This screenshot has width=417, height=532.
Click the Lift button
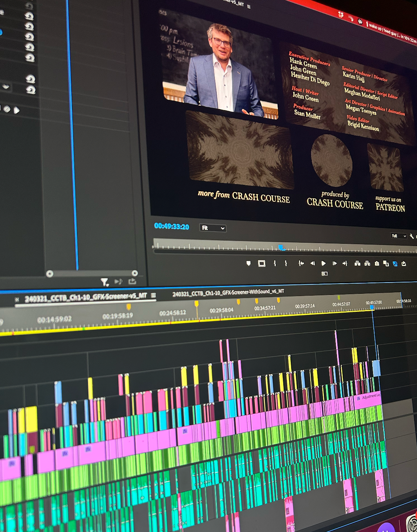[357, 263]
